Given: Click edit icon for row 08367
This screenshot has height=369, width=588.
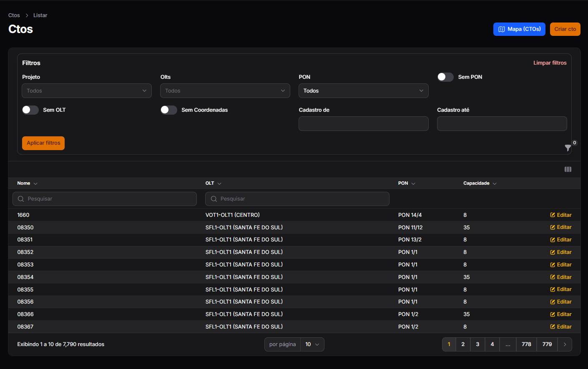Looking at the screenshot, I should 553,327.
